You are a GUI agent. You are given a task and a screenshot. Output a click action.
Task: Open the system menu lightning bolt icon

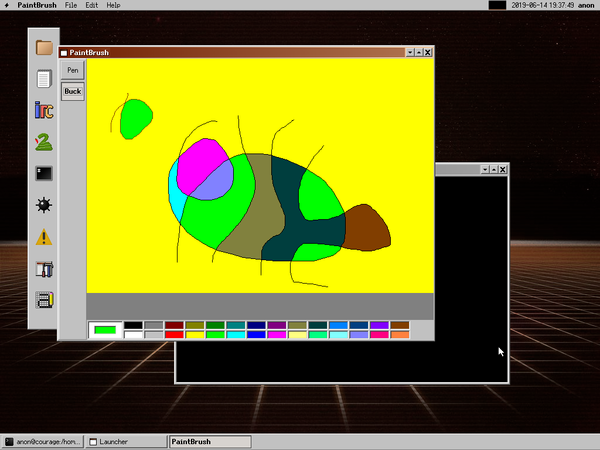[x=7, y=5]
